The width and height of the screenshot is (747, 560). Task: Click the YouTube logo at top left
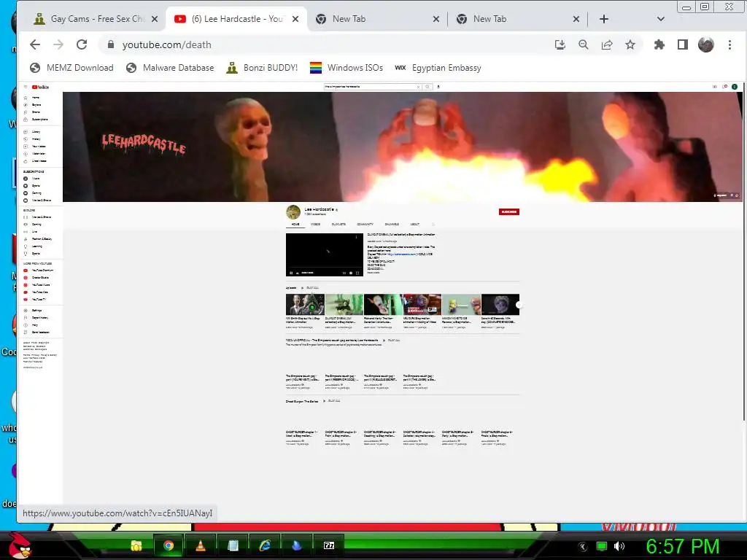(x=41, y=87)
